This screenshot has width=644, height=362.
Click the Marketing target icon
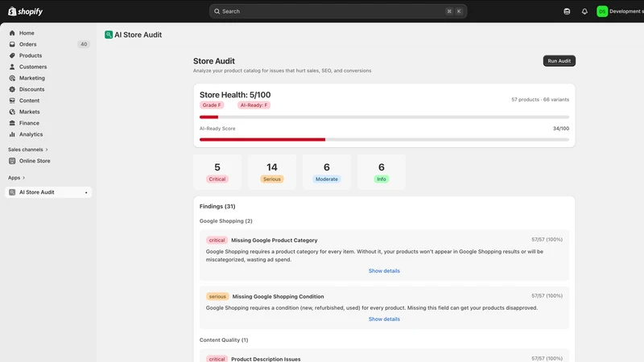click(x=12, y=78)
